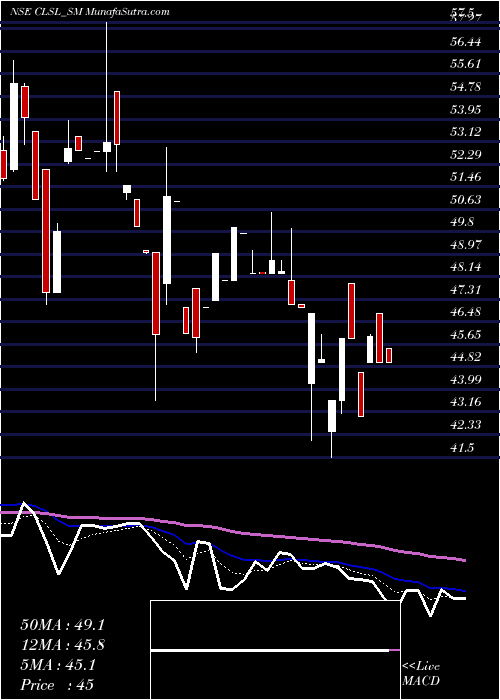Select the 44.82 price axis label

pos(465,357)
